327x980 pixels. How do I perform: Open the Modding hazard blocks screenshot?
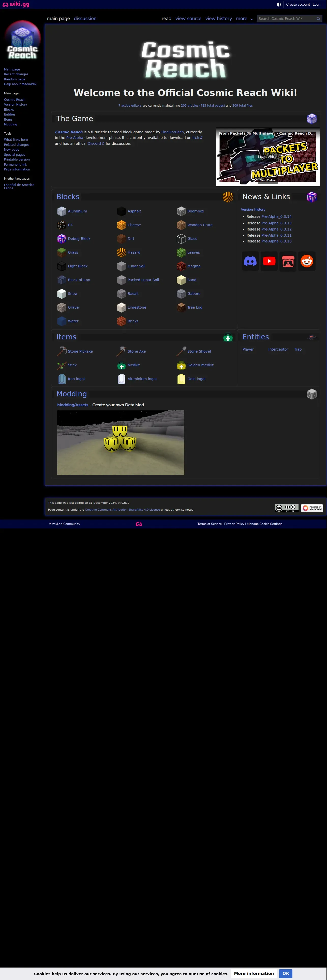(121, 442)
